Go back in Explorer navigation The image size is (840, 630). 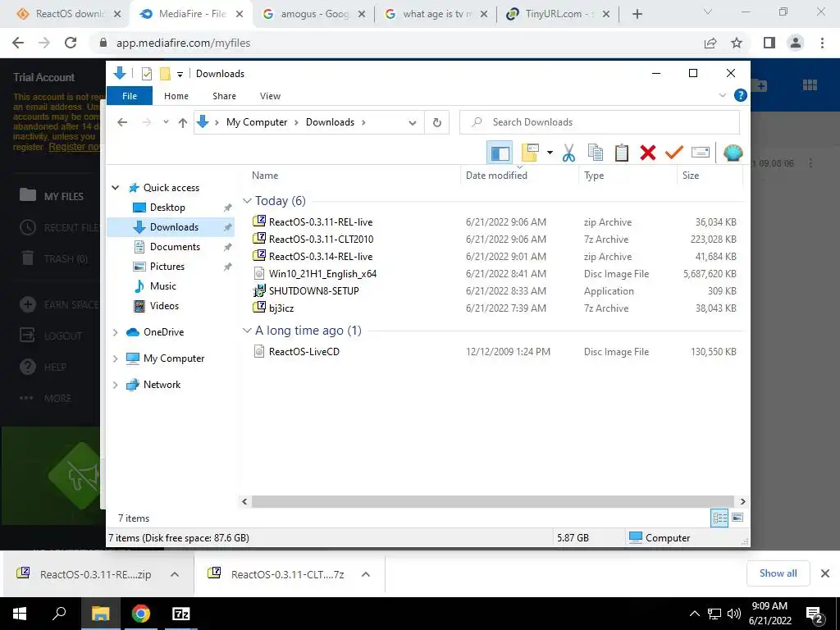122,122
